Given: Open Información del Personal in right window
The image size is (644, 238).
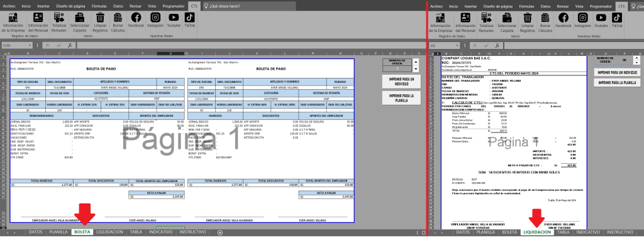Looking at the screenshot, I should click(465, 23).
